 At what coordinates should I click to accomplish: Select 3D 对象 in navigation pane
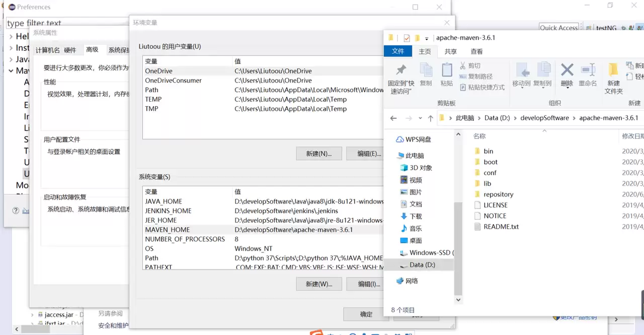coord(416,168)
